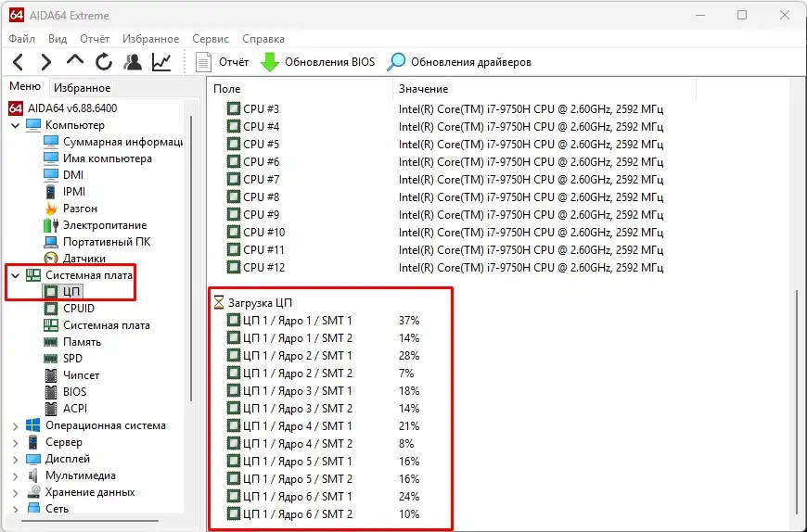Open the graph chart toolbar icon

tap(161, 62)
